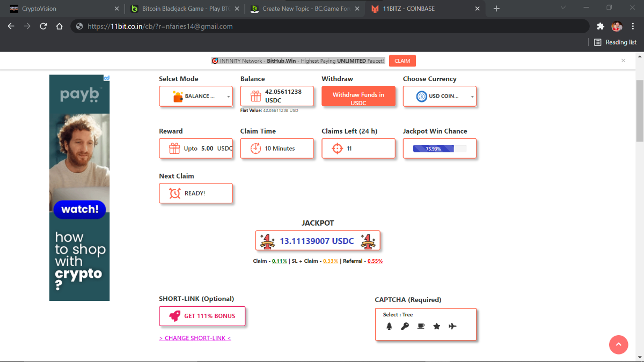Reload the page with refresh icon
The image size is (644, 362).
(43, 26)
